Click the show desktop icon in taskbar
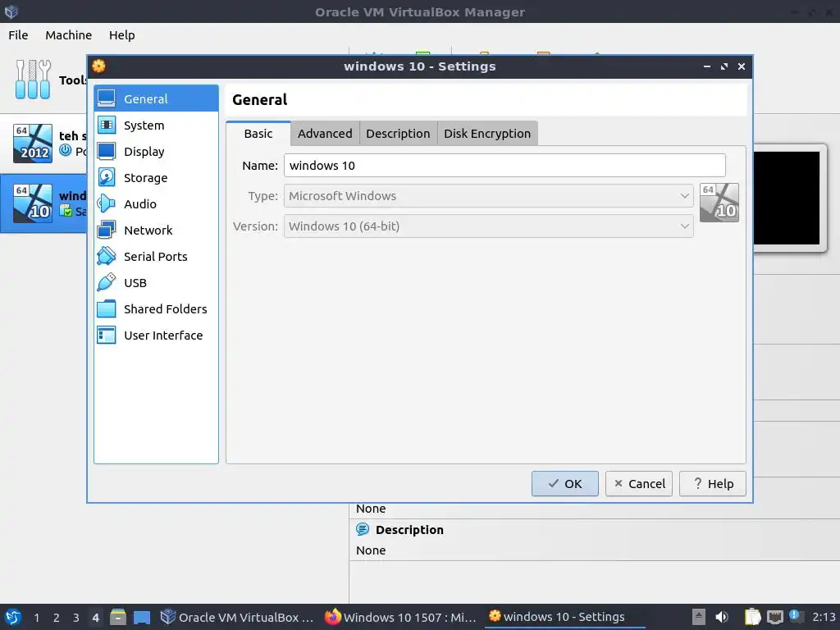This screenshot has height=630, width=840. point(142,617)
